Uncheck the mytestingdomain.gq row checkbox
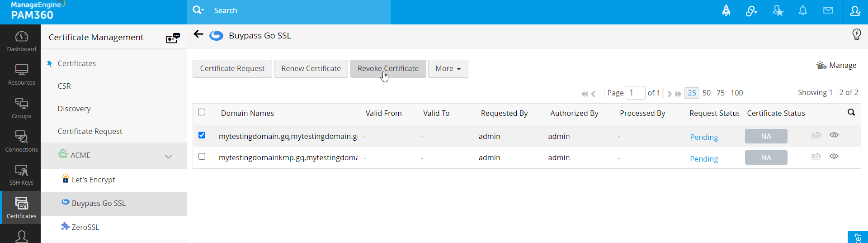This screenshot has width=868, height=243. (x=202, y=135)
